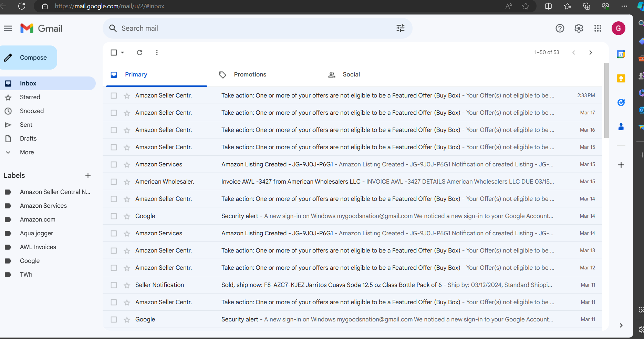Open search options filter icon
644x339 pixels.
pyautogui.click(x=400, y=28)
